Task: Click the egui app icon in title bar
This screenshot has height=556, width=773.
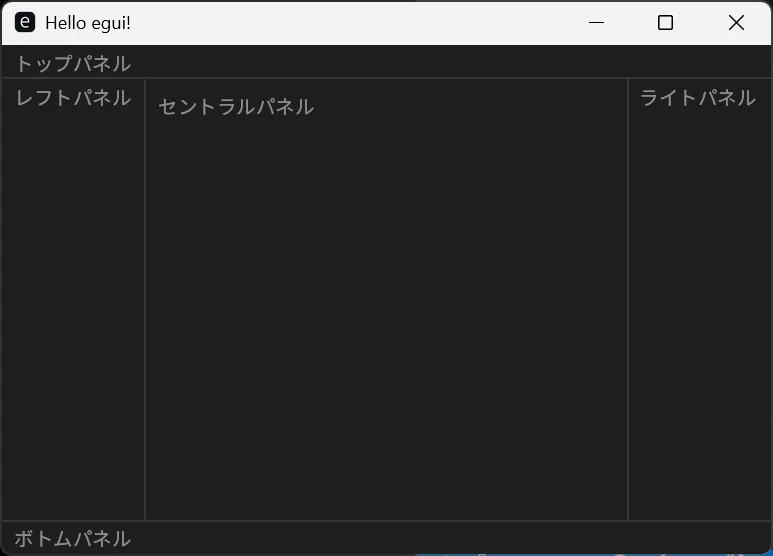Action: point(25,23)
